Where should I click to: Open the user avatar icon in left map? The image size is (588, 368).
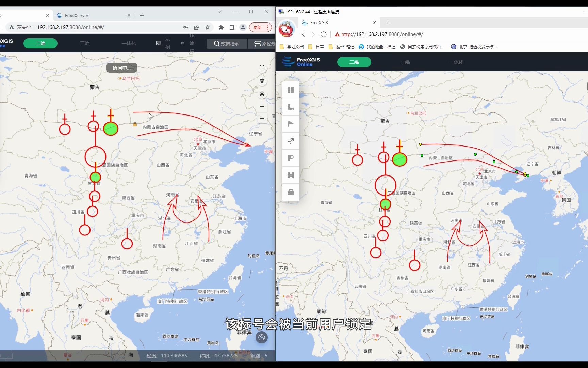[x=262, y=337]
